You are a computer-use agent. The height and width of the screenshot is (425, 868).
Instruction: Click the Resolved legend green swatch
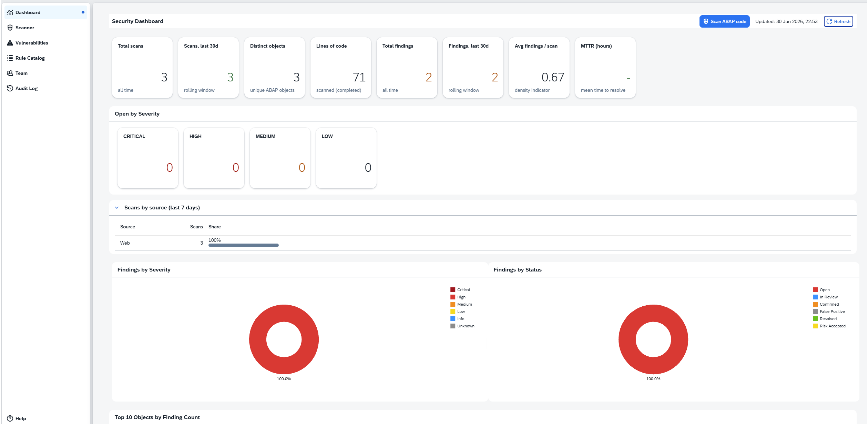coord(815,319)
